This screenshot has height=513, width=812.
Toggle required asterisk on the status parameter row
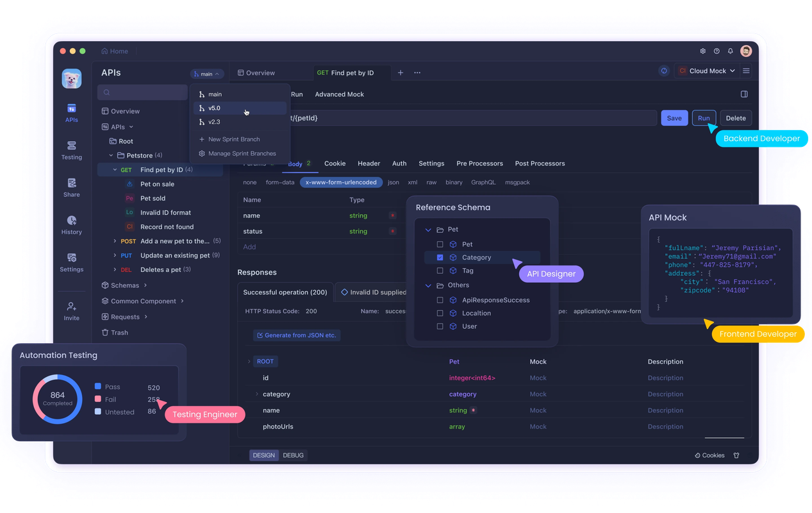(x=392, y=231)
